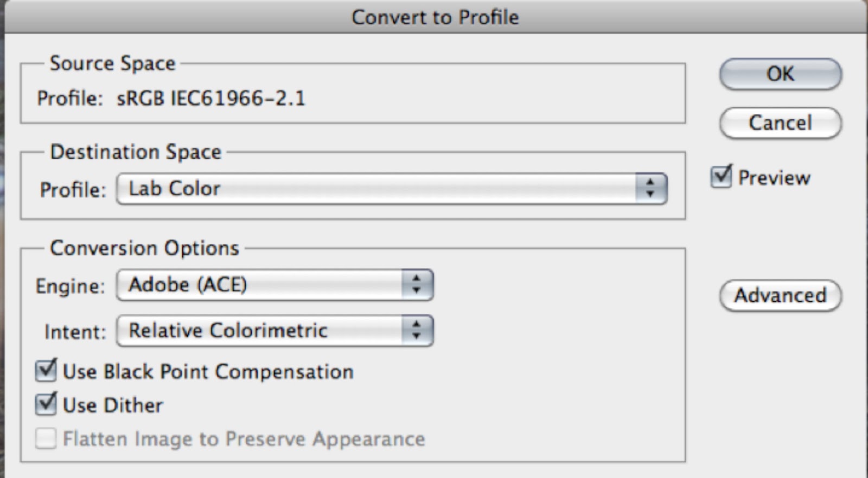868x478 pixels.
Task: Click the Flatten Image to Preserve Appearance checkbox
Action: pos(46,438)
